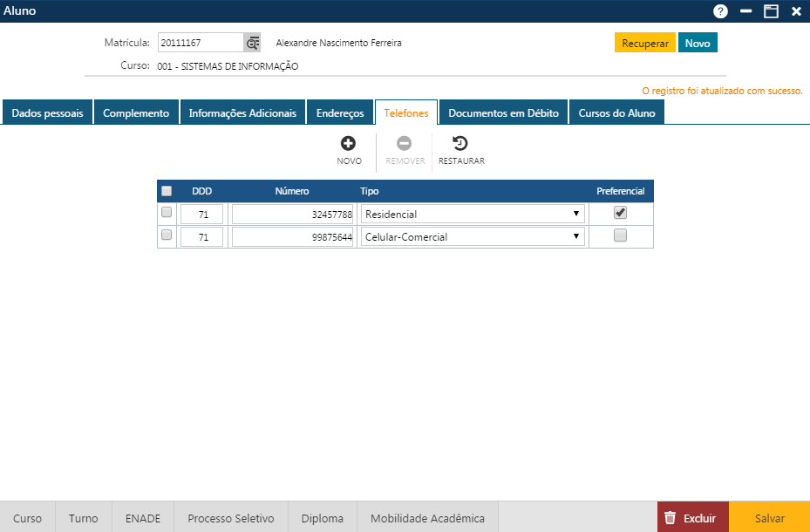
Task: Click the Novo plus icon
Action: (349, 144)
